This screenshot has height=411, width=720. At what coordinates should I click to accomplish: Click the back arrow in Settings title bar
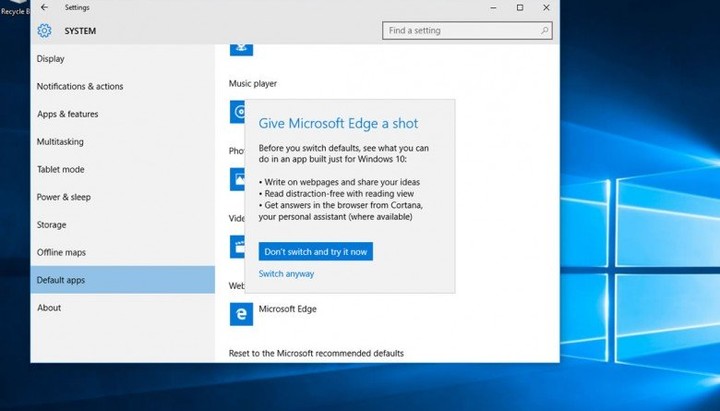(44, 8)
